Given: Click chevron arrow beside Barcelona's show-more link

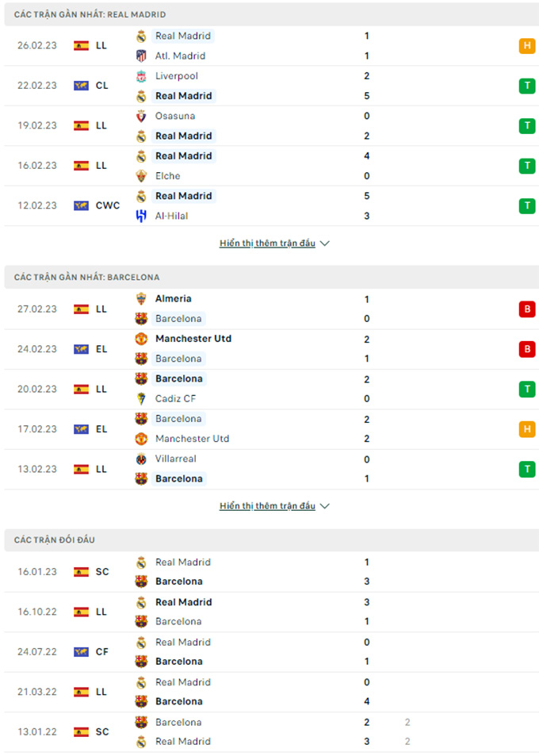Looking at the screenshot, I should [x=325, y=506].
